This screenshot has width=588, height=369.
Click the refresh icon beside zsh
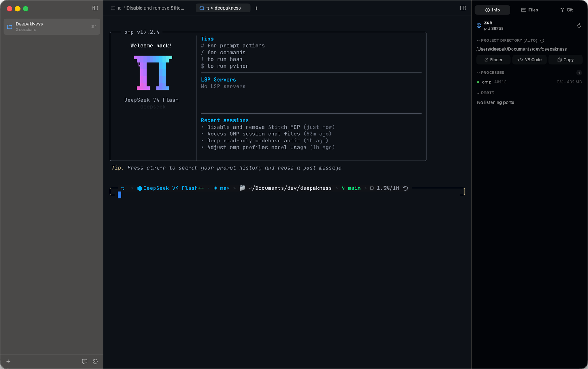[579, 25]
